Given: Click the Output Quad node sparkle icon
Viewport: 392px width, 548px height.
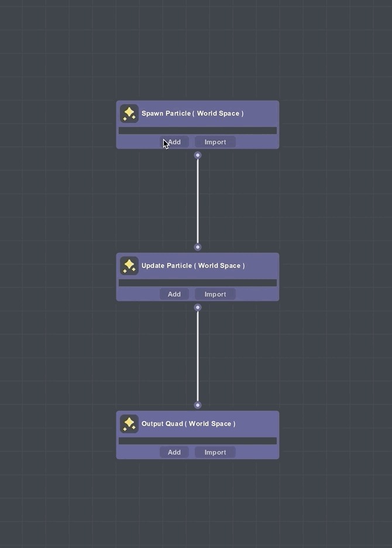Looking at the screenshot, I should 129,424.
